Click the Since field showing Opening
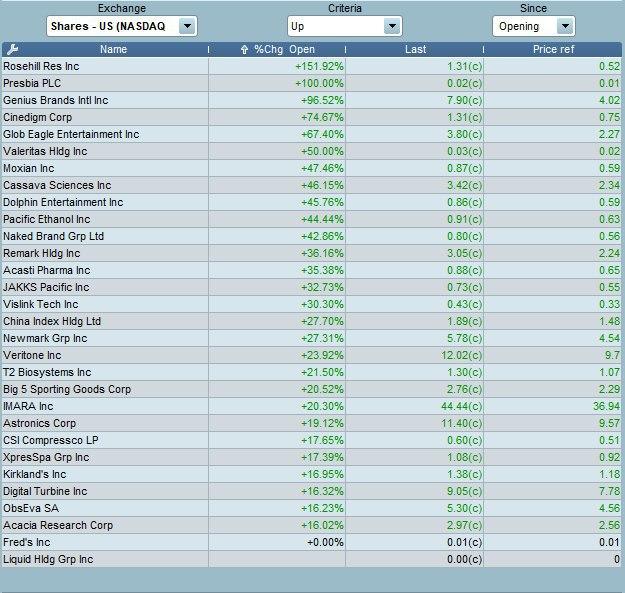Image resolution: width=625 pixels, height=593 pixels. pyautogui.click(x=533, y=26)
